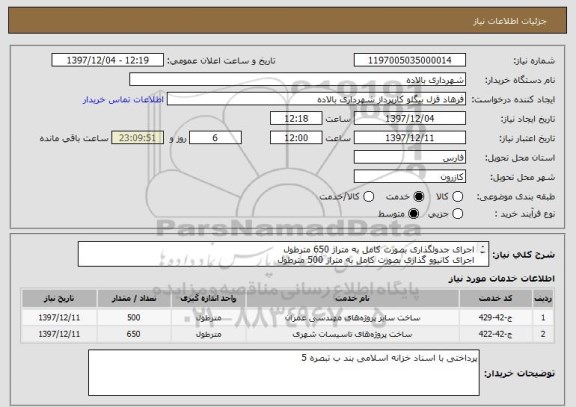This screenshot has height=407, width=576.
Task: Click the تاریخ نیاز column header
Action: (x=59, y=299)
